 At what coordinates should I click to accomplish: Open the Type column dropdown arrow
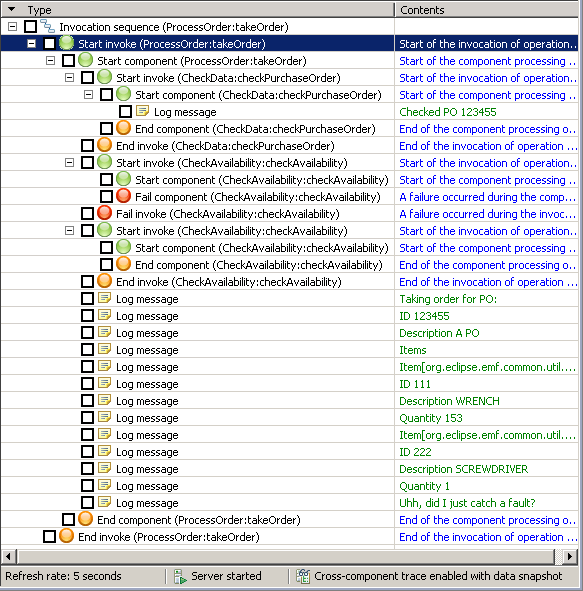click(x=12, y=9)
